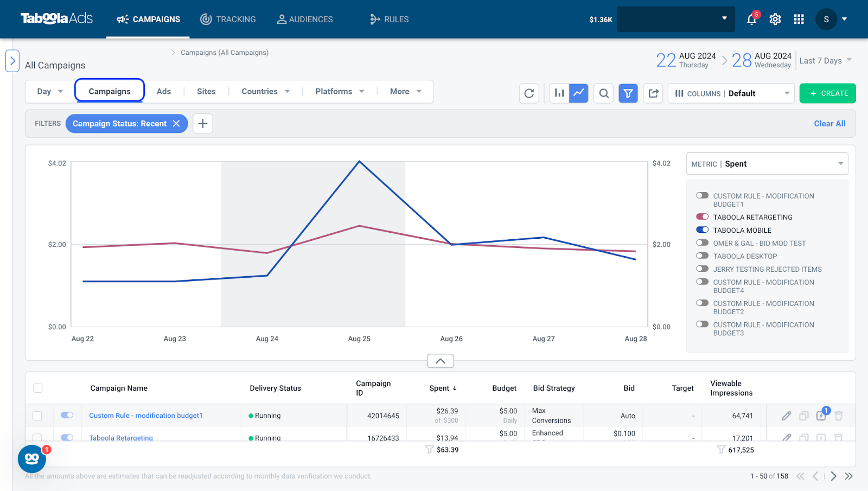Viewport: 868px width, 491px height.
Task: Open the settings gear icon
Action: pos(775,20)
